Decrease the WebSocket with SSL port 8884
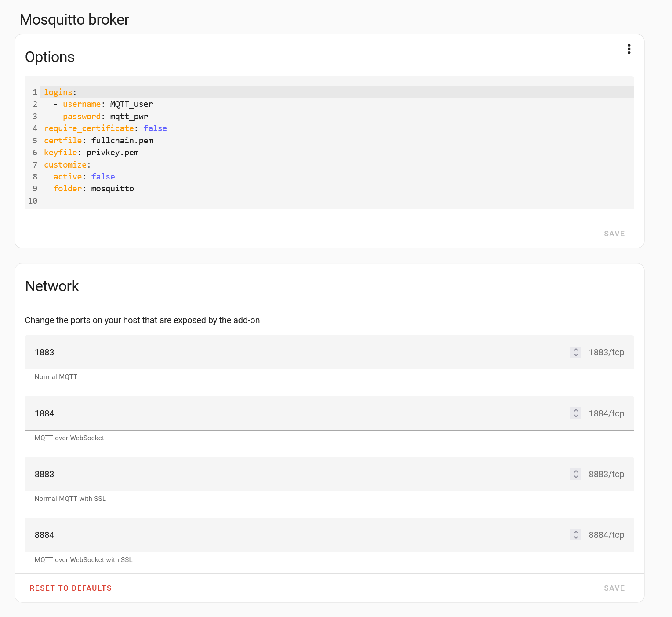This screenshot has height=617, width=672. pos(576,537)
